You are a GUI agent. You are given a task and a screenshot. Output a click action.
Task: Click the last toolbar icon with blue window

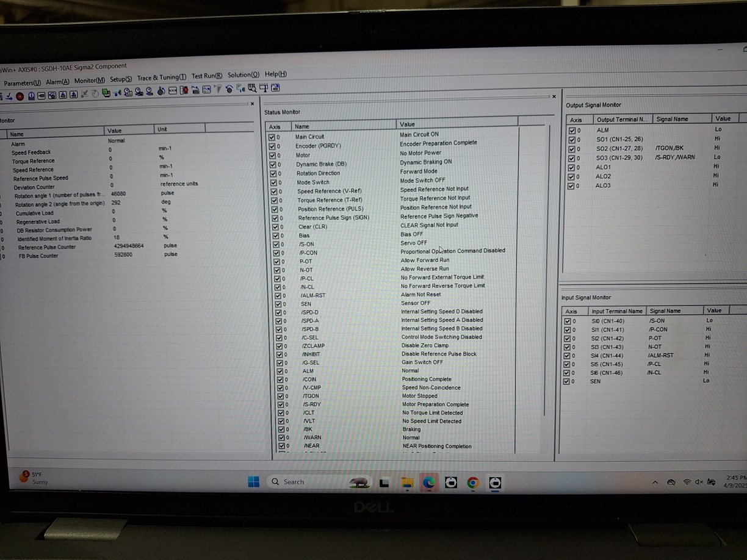click(275, 88)
